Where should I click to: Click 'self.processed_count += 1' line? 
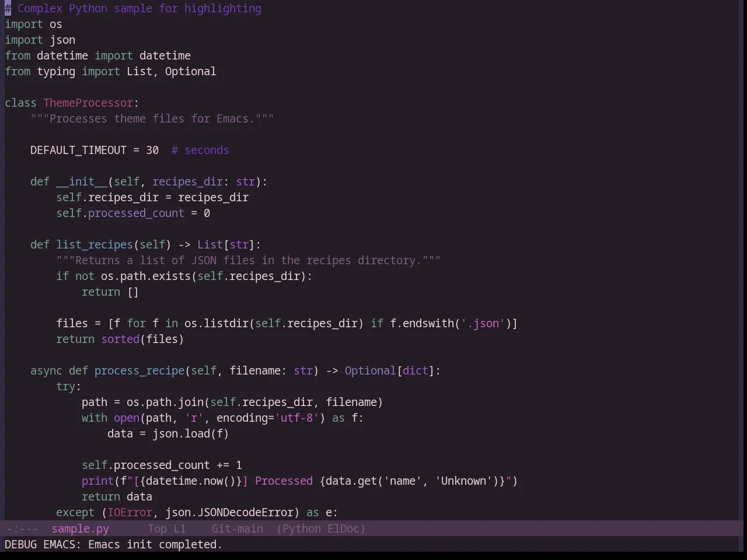pos(162,465)
